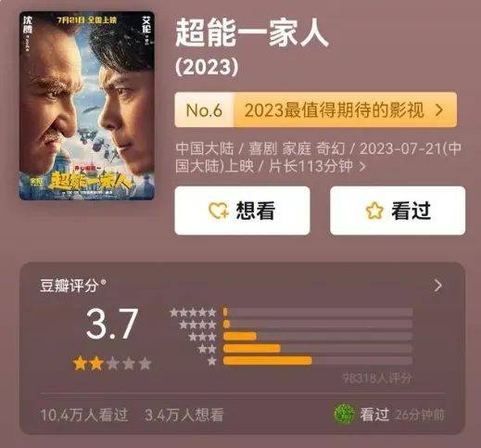
Task: Open the 2023最值得期待的影视 ranking arrow
Action: tap(439, 109)
